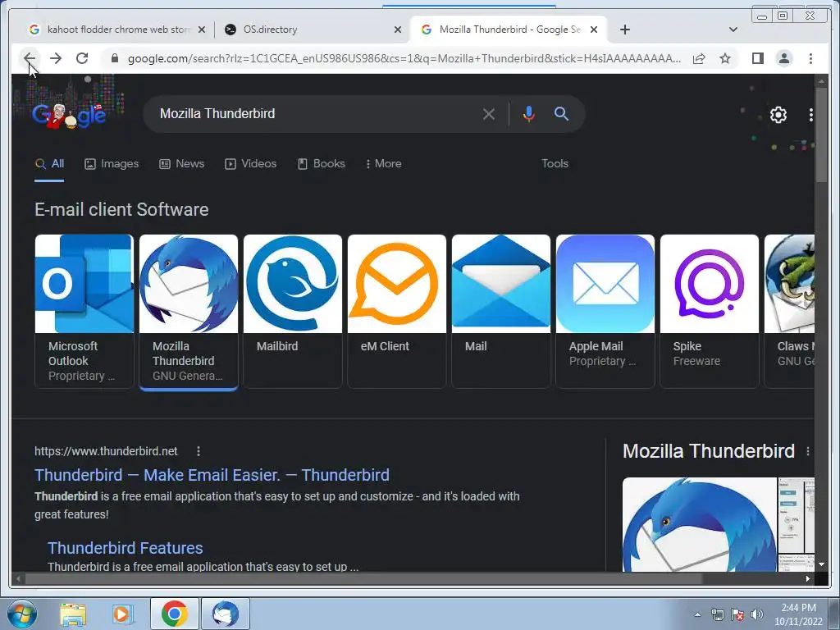Open options for thunderbird.net result

click(199, 452)
